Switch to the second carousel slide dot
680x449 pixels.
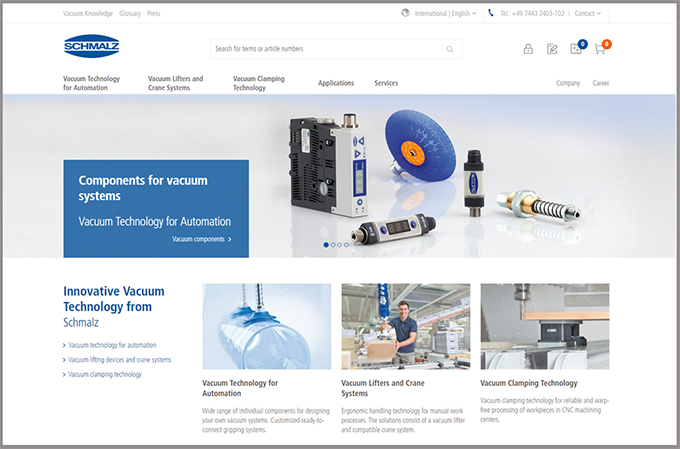(x=332, y=244)
